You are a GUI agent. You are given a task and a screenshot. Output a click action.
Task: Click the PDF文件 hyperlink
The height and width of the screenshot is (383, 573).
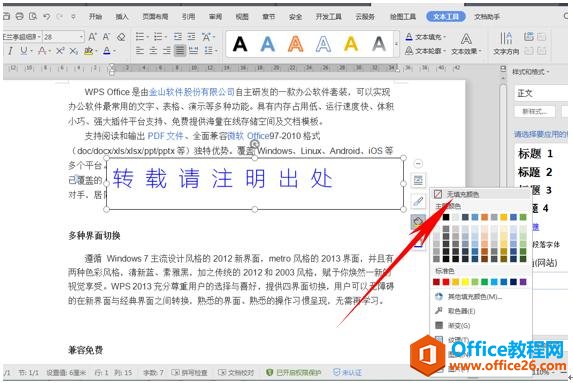click(165, 136)
